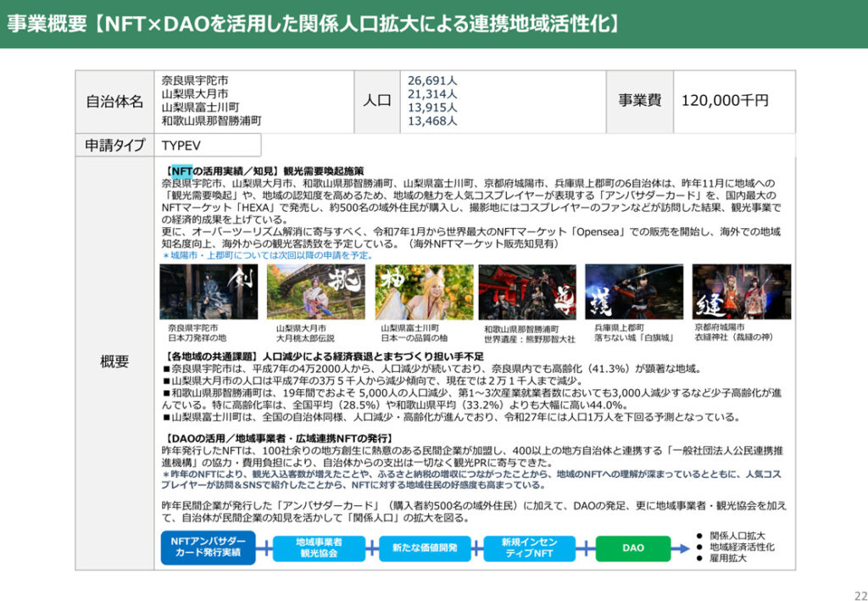The width and height of the screenshot is (868, 601).
Task: Select the Kamigori Town Shirahata castle image
Action: coord(634,292)
